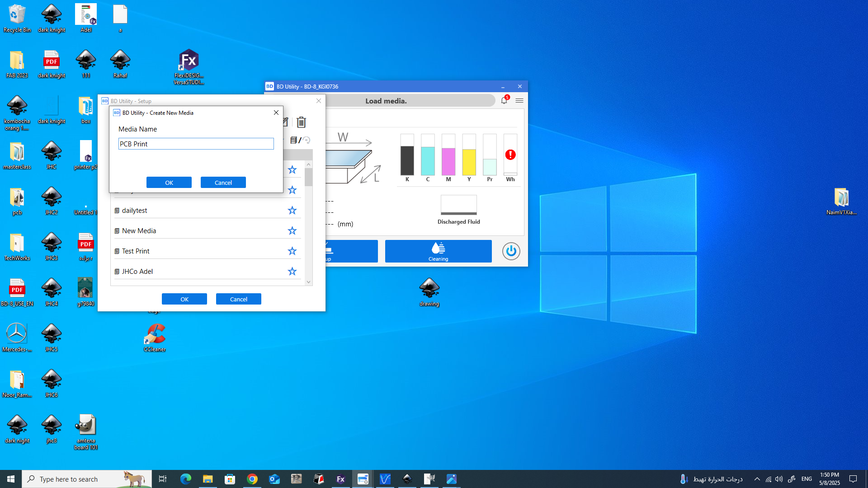Open the TechWorks folder
This screenshot has width=868, height=488.
[17, 247]
